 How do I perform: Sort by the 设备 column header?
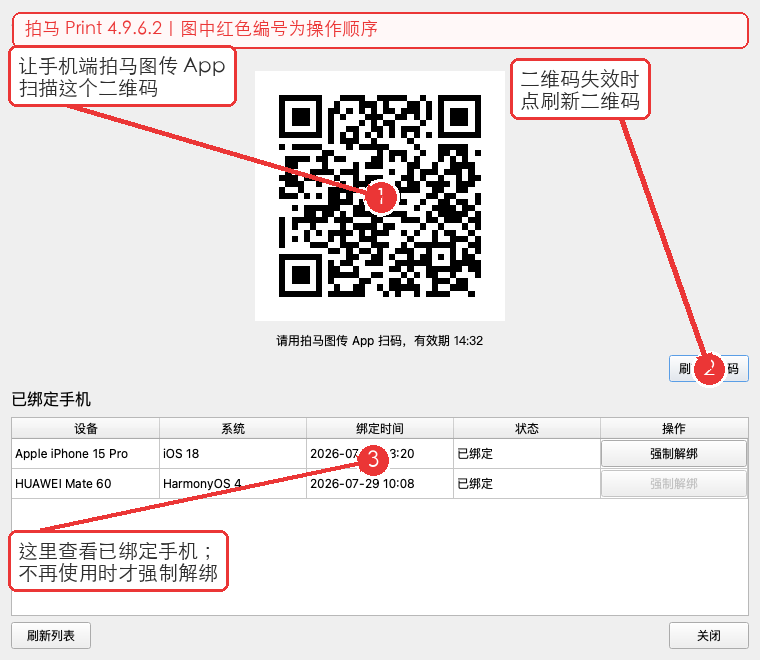point(86,428)
